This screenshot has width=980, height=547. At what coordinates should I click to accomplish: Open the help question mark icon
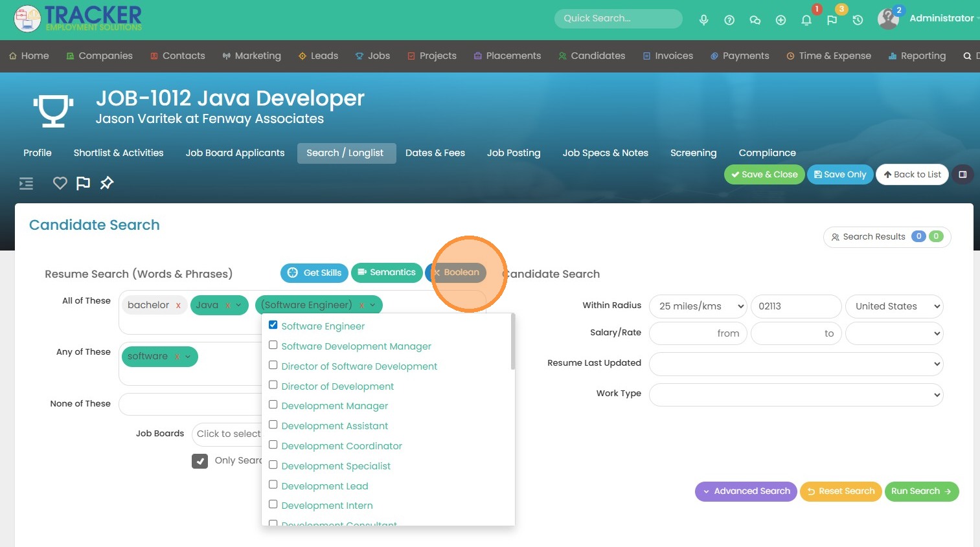[729, 20]
